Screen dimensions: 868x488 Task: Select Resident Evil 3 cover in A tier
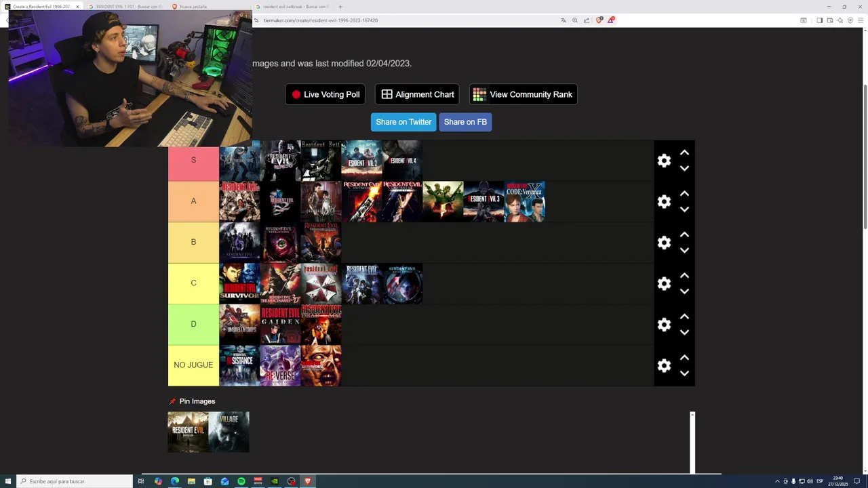point(484,201)
